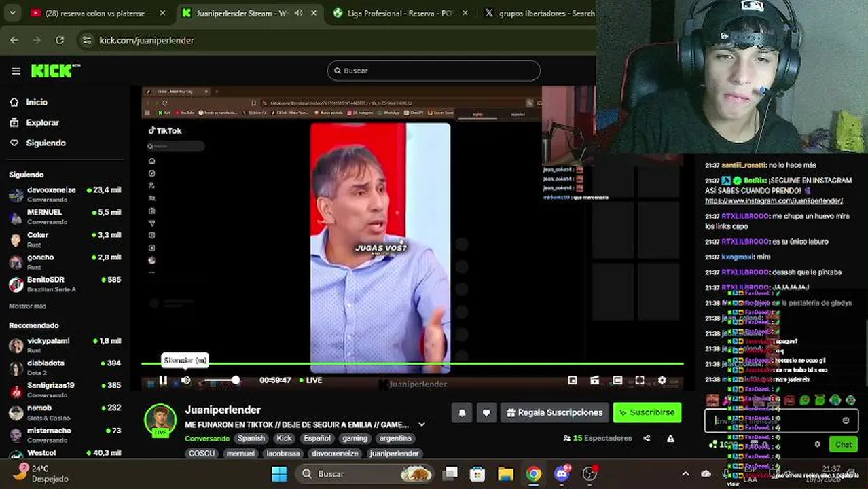The width and height of the screenshot is (868, 489).
Task: Open diabladota recommended channel
Action: point(65,367)
